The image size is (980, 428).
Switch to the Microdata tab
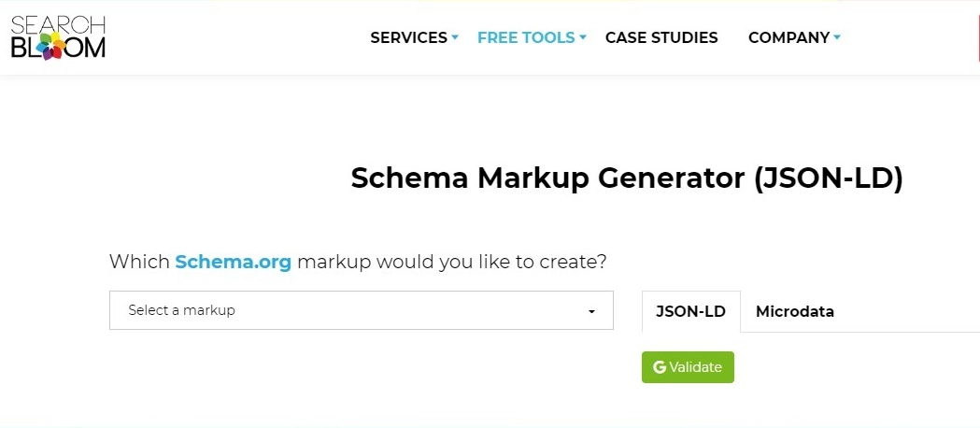click(x=794, y=311)
